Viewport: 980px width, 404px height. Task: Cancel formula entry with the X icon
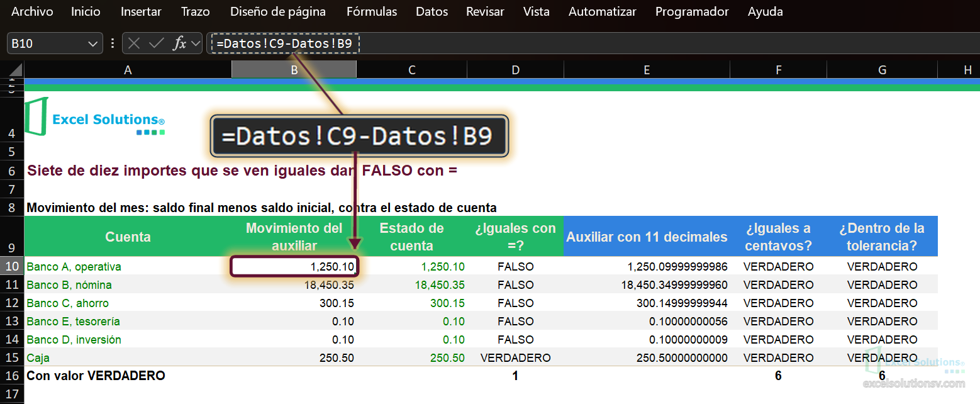click(133, 43)
